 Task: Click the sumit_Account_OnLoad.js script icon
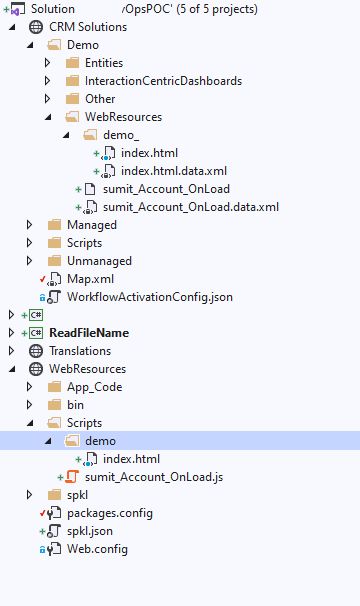(72, 477)
